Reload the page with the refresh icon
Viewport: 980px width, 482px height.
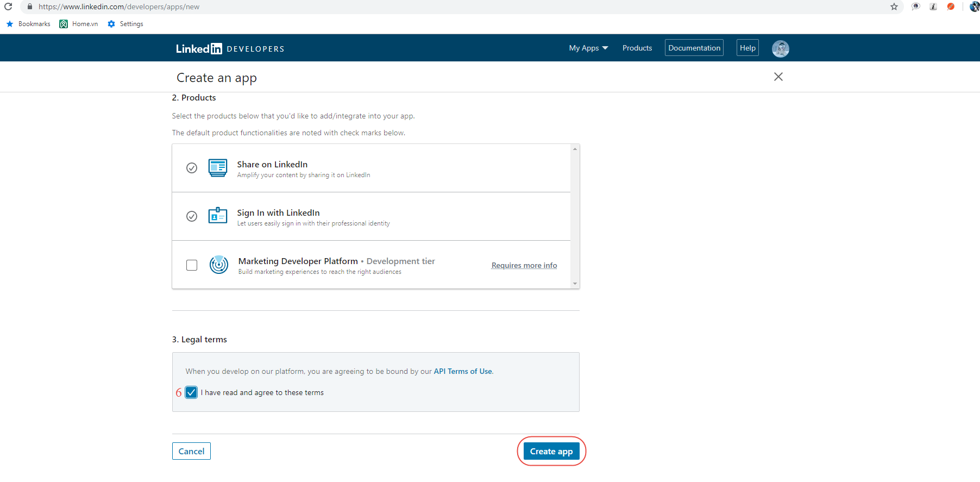coord(8,7)
